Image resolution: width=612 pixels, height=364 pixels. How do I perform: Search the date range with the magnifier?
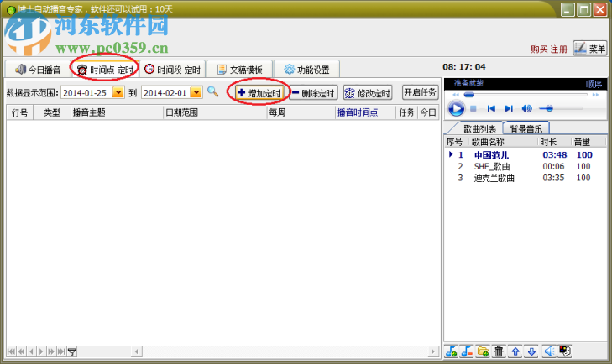(212, 91)
